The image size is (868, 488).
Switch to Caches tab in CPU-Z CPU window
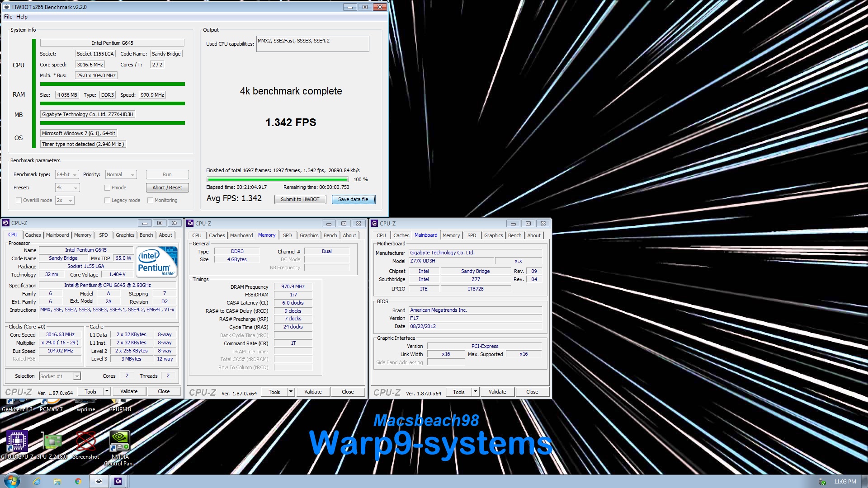pyautogui.click(x=33, y=235)
